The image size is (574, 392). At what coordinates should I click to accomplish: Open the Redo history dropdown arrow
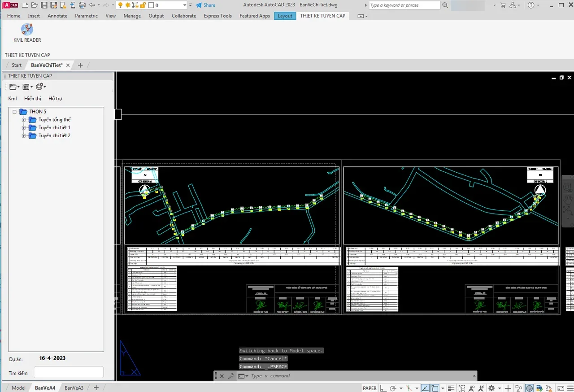click(x=113, y=5)
